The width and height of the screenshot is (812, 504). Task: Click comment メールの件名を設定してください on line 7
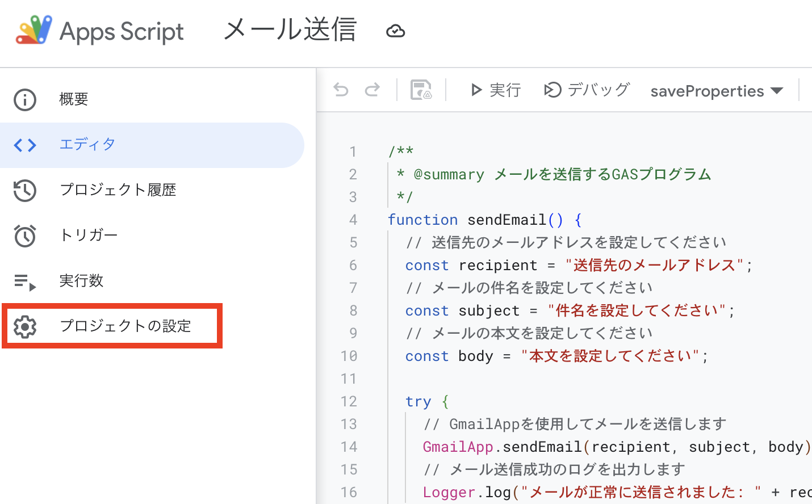tap(529, 288)
